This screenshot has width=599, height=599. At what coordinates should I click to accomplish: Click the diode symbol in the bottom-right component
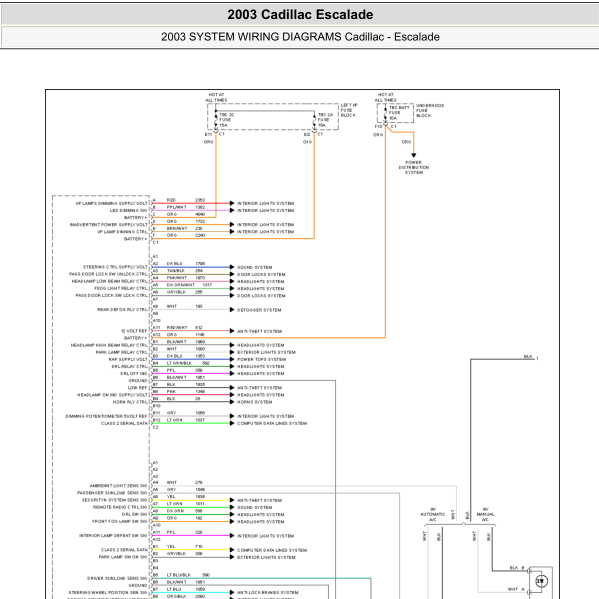point(541,581)
